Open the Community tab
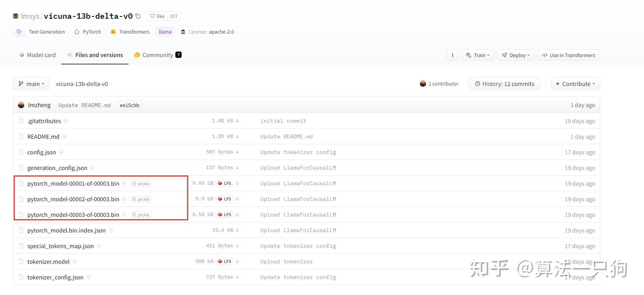This screenshot has width=644, height=295. click(x=158, y=55)
